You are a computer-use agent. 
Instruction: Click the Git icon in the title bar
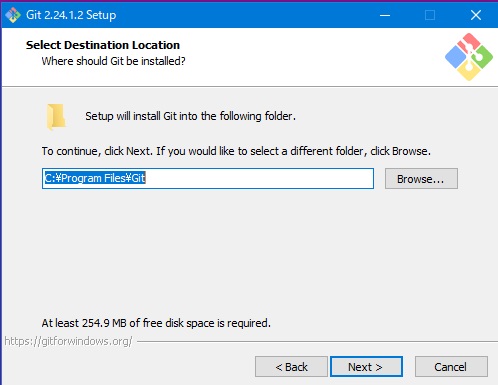[x=13, y=15]
